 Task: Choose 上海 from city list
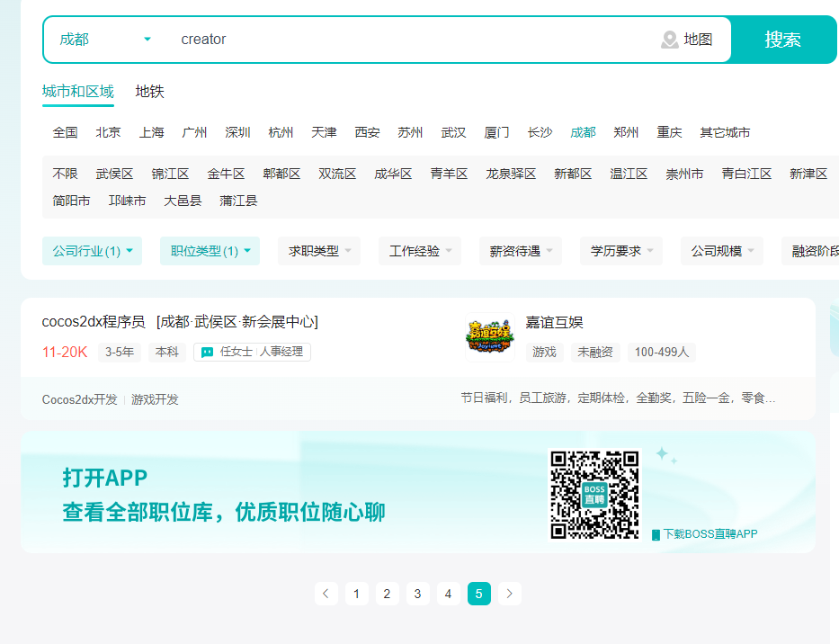point(151,132)
